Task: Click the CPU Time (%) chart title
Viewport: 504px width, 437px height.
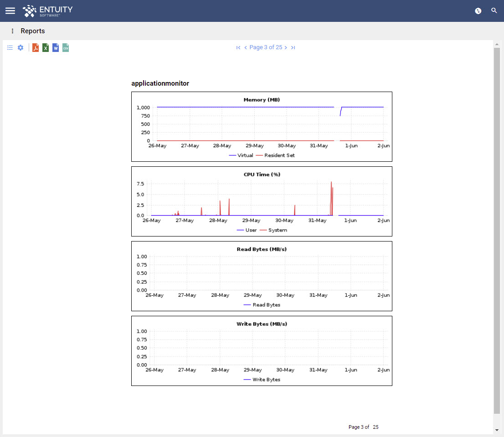Action: [x=262, y=175]
